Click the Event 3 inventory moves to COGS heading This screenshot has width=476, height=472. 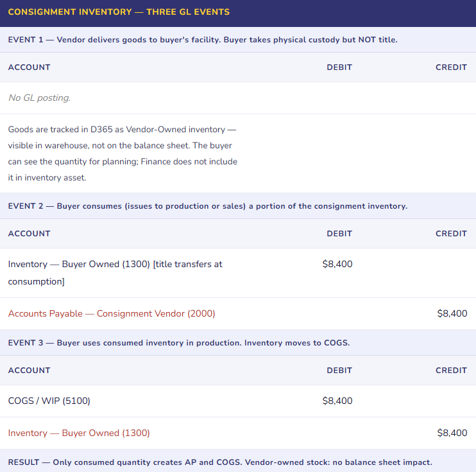pyautogui.click(x=178, y=343)
